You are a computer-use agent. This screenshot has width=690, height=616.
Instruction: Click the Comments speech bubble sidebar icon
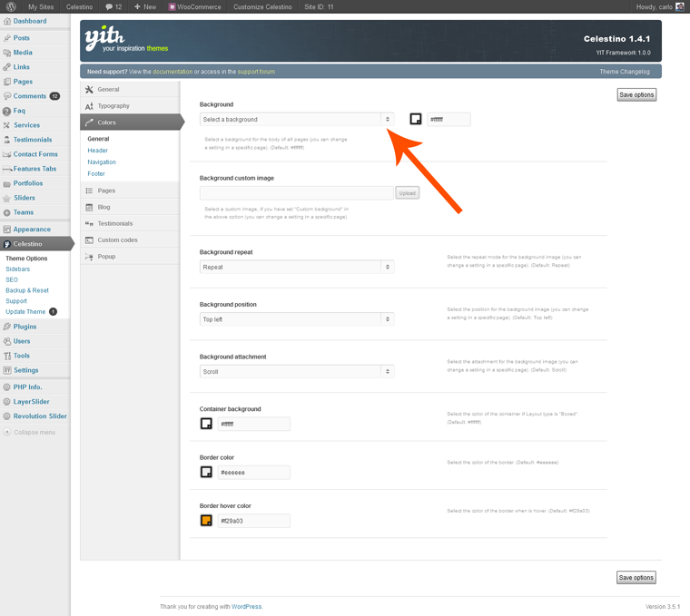click(x=7, y=96)
